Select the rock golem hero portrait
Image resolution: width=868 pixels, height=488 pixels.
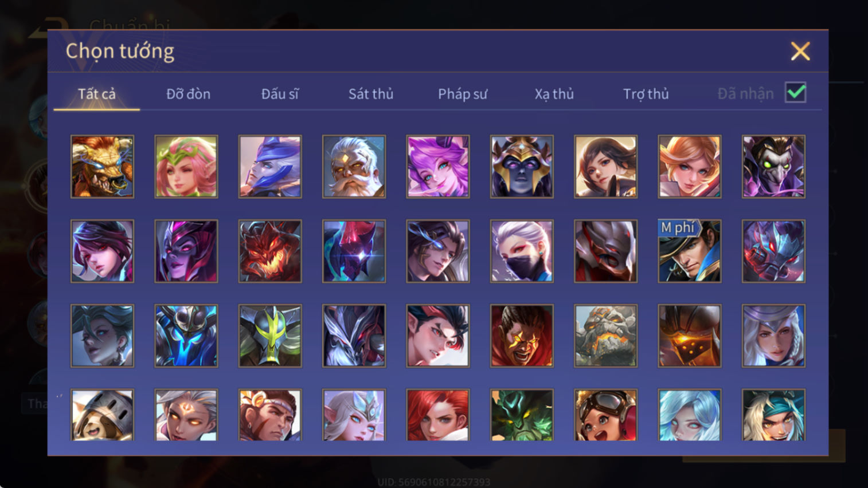(605, 336)
